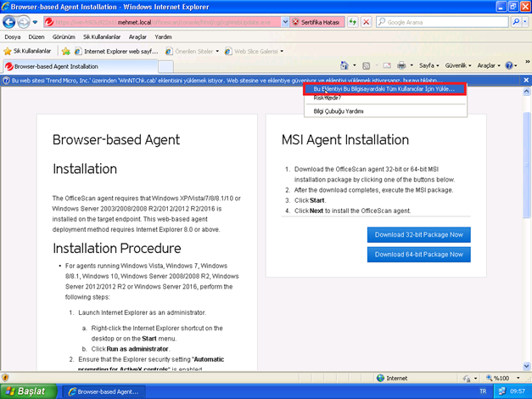Expand the address bar history dropdown
Viewport: 532px width, 399px height.
pyautogui.click(x=285, y=22)
